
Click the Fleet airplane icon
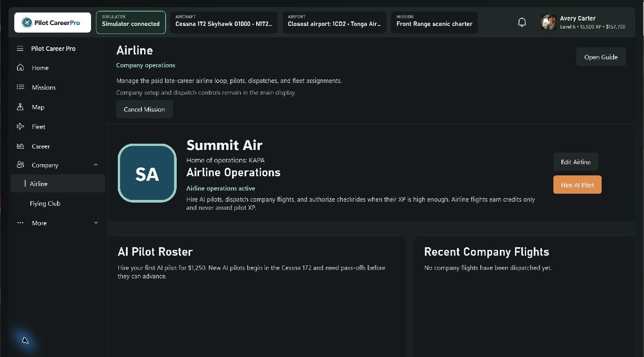click(x=20, y=127)
